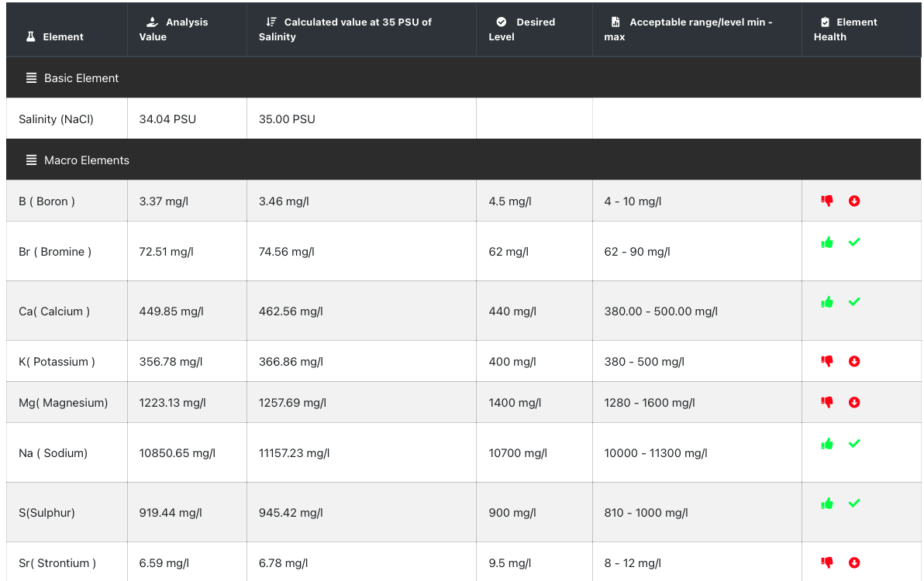Click the green thumbs-up icon in Sulphur row

point(827,504)
